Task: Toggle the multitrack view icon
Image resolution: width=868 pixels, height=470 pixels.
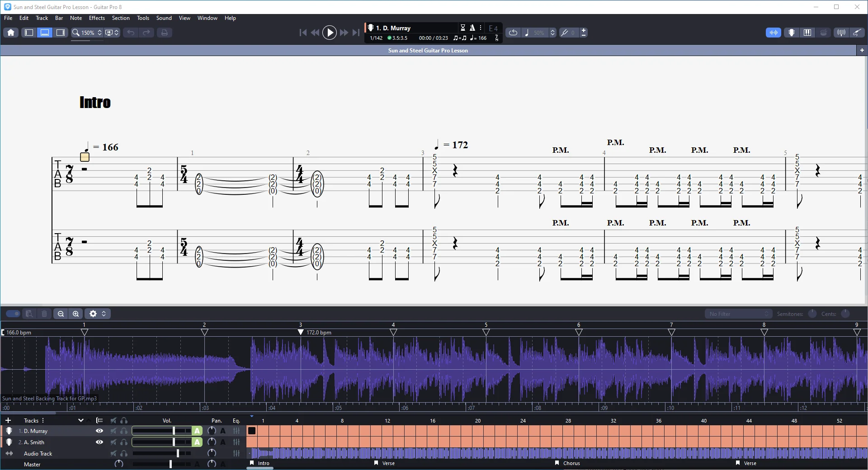Action: click(99, 420)
